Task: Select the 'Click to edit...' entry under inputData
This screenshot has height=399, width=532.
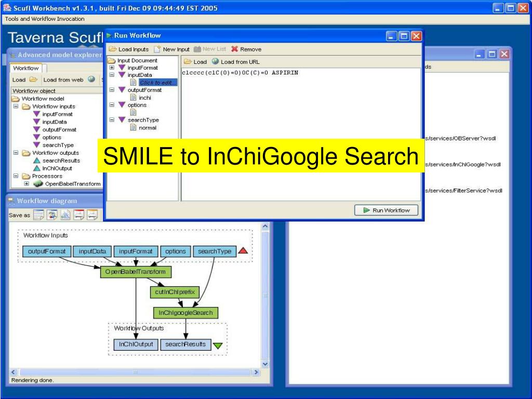Action: (158, 83)
